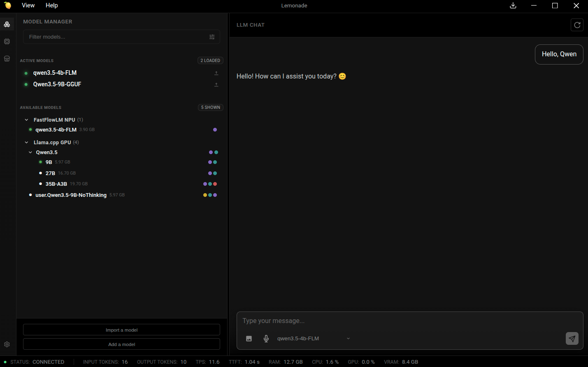Click the download icon in the title bar
Viewport: 588px width, 367px height.
pos(513,5)
